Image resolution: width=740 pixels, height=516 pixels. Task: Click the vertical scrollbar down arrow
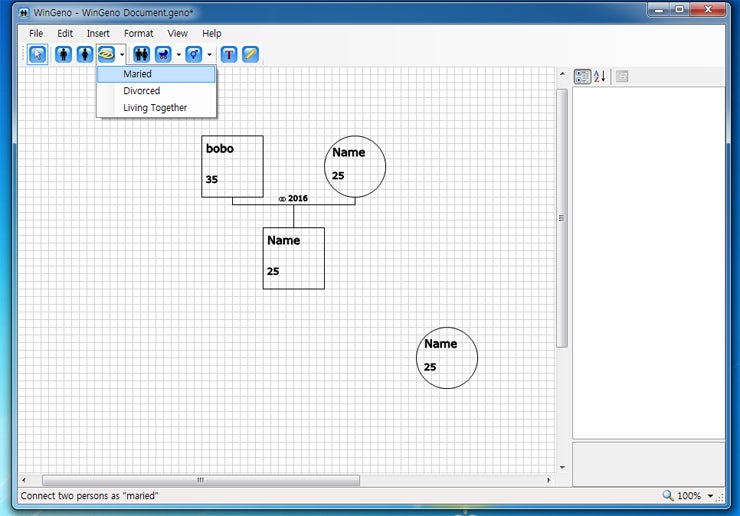[562, 467]
